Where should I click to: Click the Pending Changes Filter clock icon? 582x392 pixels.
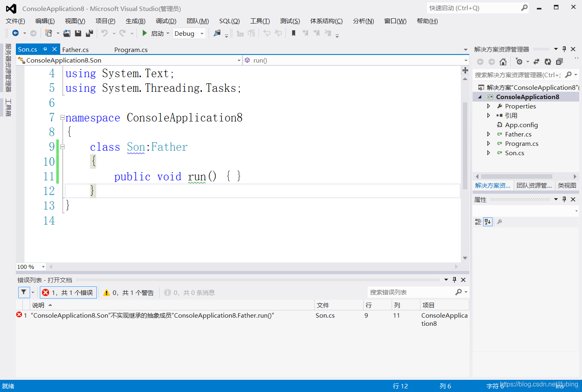tap(519, 62)
